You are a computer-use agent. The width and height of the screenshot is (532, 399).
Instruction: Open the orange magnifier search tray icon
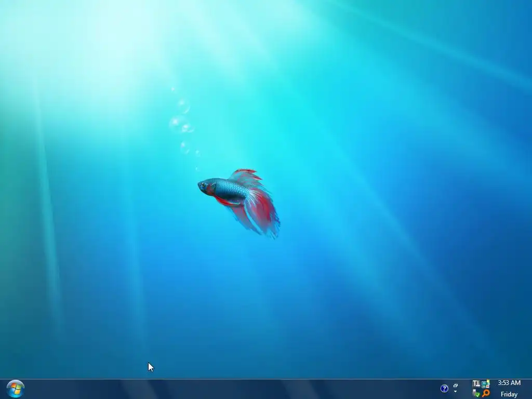point(486,394)
